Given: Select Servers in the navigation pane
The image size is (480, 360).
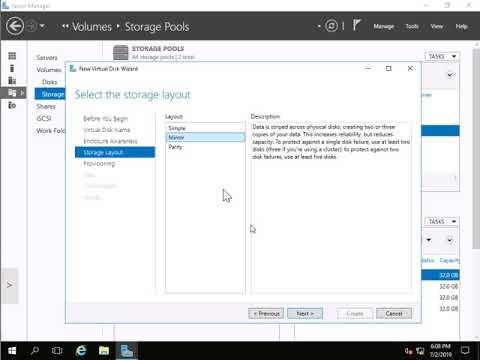Looking at the screenshot, I should click(47, 58).
